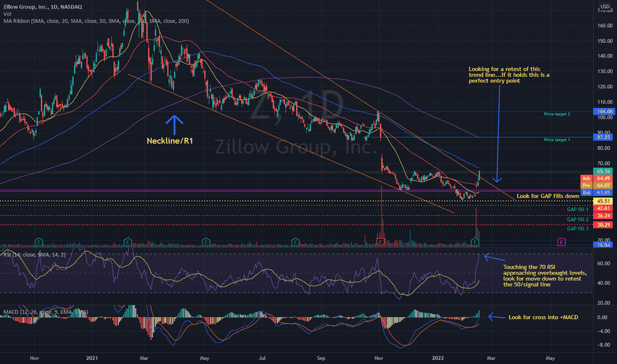Click the -8.00 MACD axis tick
Image resolution: width=617 pixels, height=364 pixels.
(604, 345)
